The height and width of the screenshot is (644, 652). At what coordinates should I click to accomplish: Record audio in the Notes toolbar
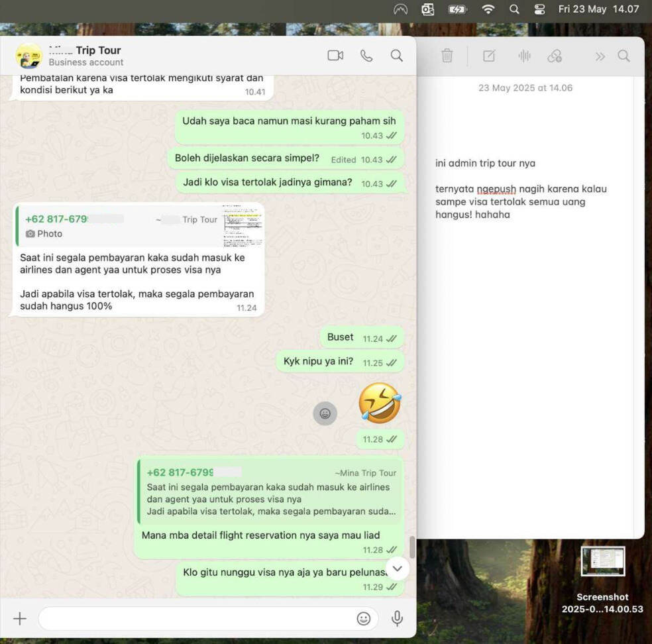click(524, 56)
